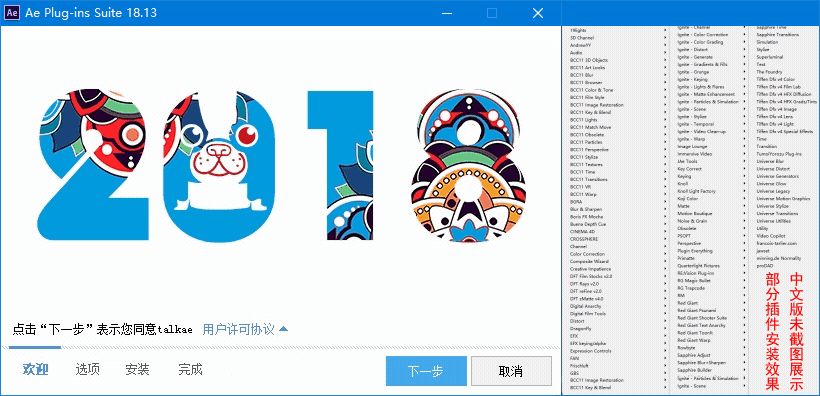
Task: Click the 2018 dog artwork banner
Action: pyautogui.click(x=281, y=165)
